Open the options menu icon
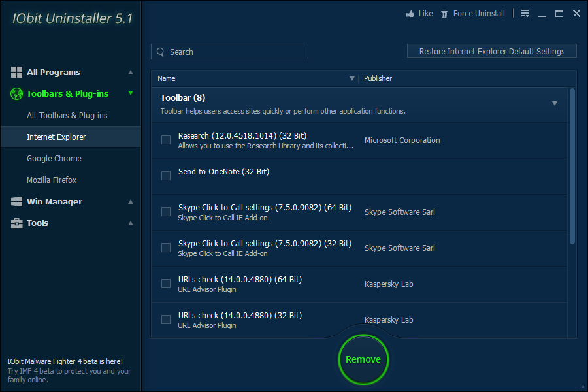Screen dimensions: 588x392 [525, 14]
